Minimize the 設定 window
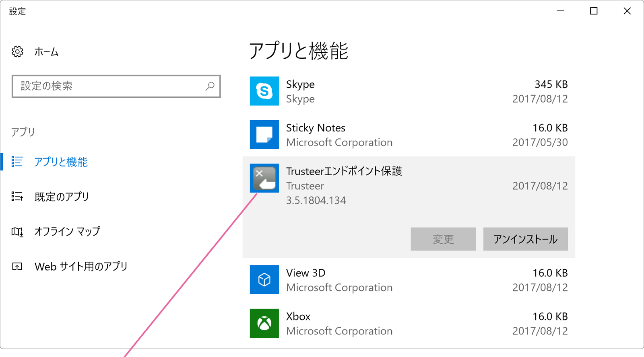The width and height of the screenshot is (644, 357). pos(560,11)
